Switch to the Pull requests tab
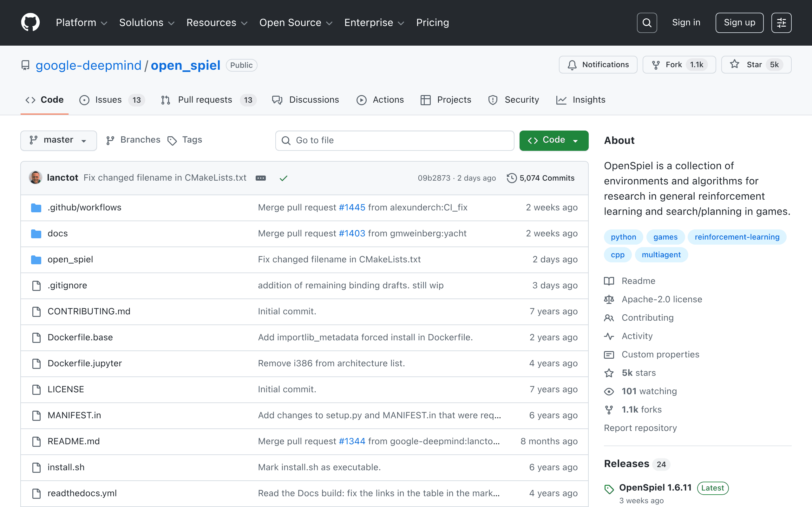The image size is (812, 507). pyautogui.click(x=208, y=100)
